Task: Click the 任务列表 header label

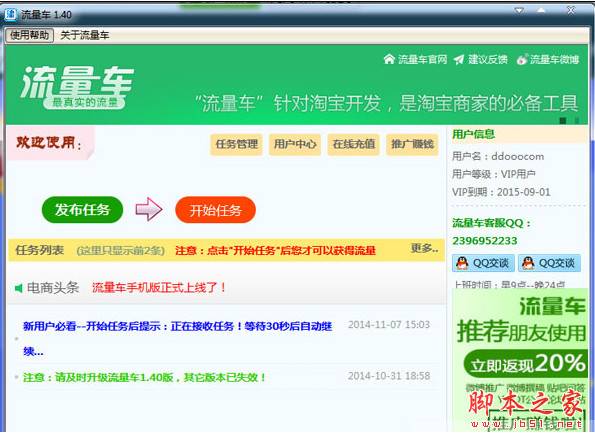Action: (x=39, y=250)
